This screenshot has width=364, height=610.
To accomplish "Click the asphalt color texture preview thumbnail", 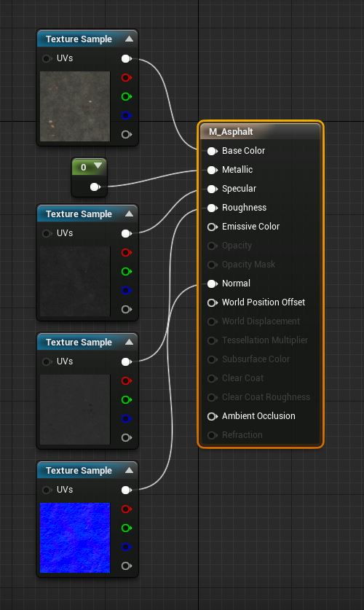I will pos(75,106).
